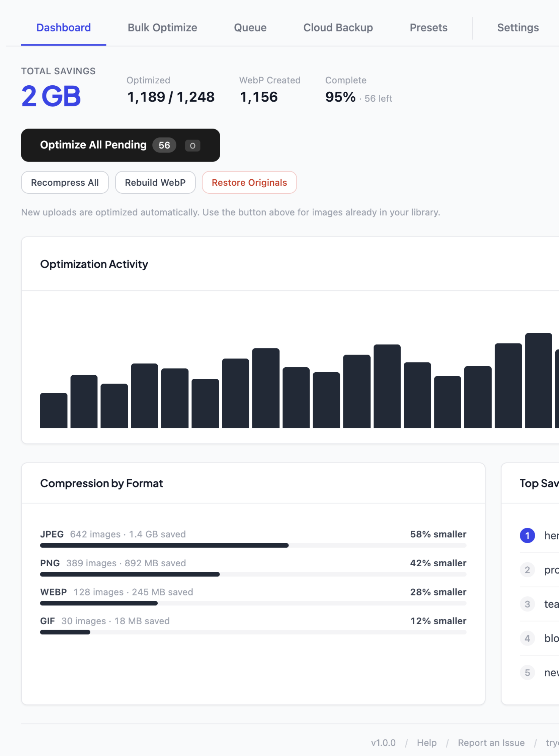Click the number 1 rank badge
This screenshot has height=756, width=559.
[x=527, y=535]
